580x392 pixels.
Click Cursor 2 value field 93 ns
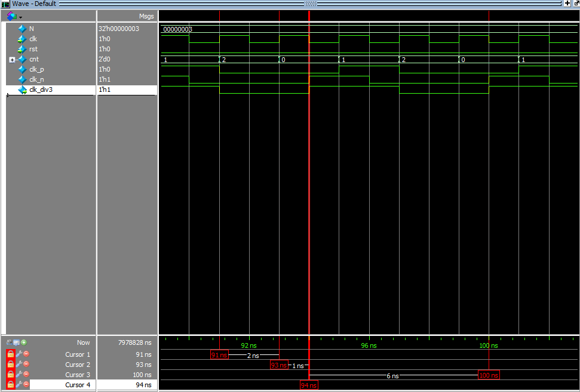[143, 365]
